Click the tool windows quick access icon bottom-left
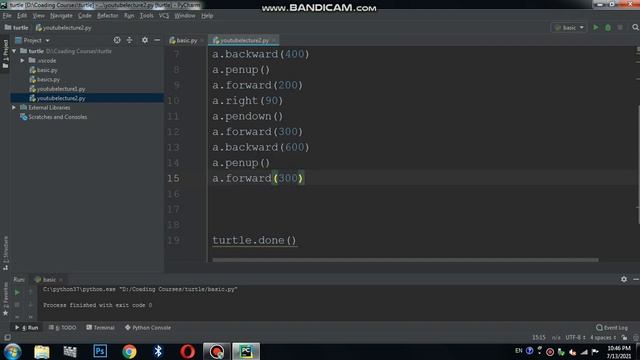 [x=7, y=338]
